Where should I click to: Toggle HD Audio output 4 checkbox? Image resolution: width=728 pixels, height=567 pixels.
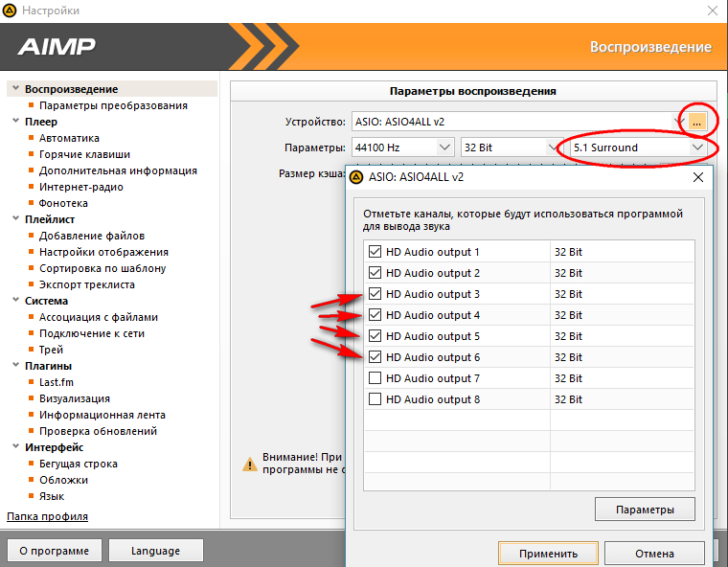click(375, 315)
